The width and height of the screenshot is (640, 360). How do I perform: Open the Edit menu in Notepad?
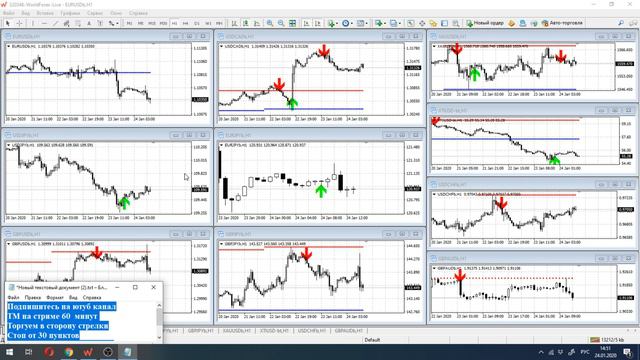click(33, 298)
